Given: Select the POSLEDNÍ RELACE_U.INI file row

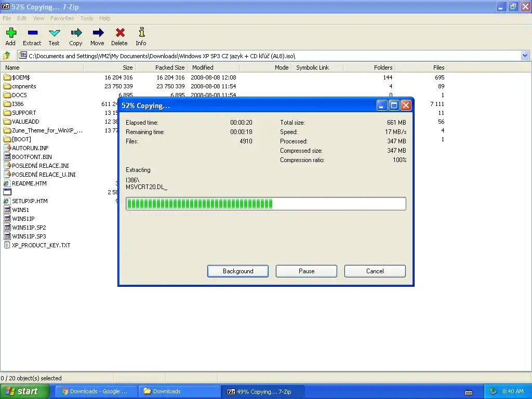Looking at the screenshot, I should (44, 175).
